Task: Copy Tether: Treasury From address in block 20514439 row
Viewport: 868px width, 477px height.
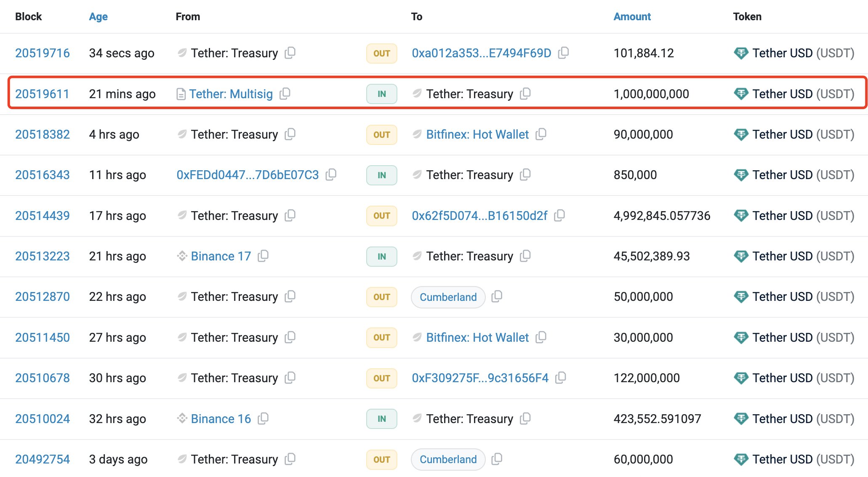Action: [290, 215]
